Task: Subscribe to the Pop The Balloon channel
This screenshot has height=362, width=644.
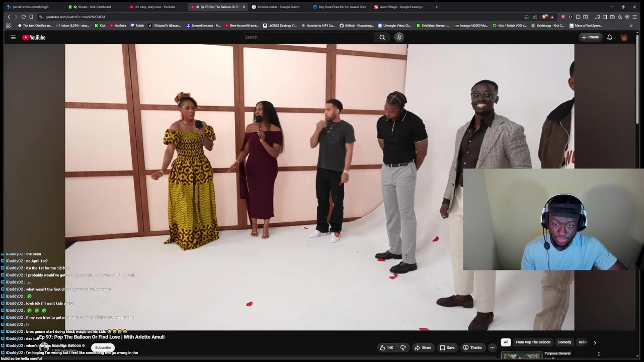Action: tap(103, 347)
